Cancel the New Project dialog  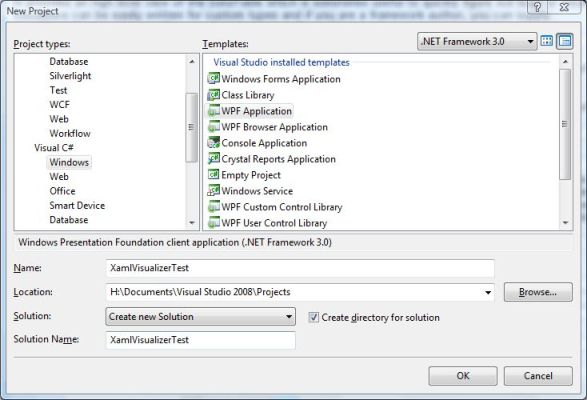point(538,376)
